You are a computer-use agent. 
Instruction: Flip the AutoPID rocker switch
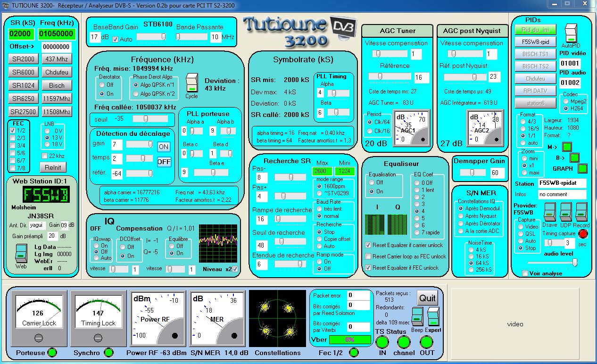coord(571,34)
